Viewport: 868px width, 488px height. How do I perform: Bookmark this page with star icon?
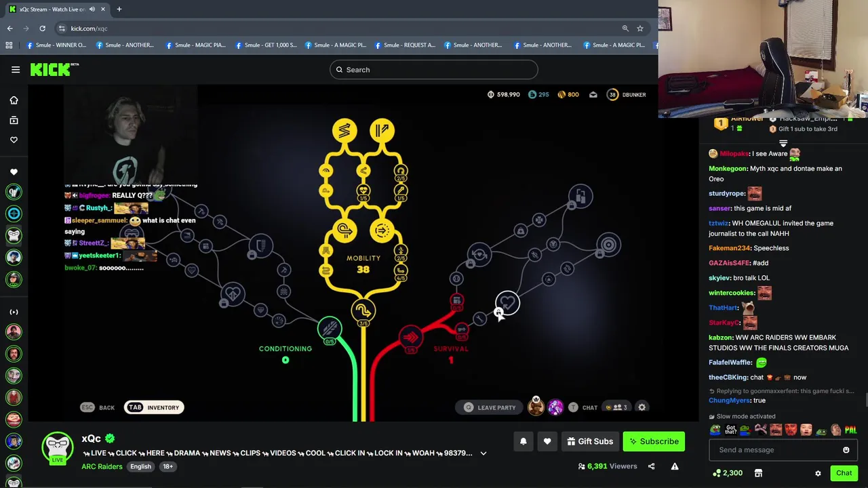coord(640,28)
